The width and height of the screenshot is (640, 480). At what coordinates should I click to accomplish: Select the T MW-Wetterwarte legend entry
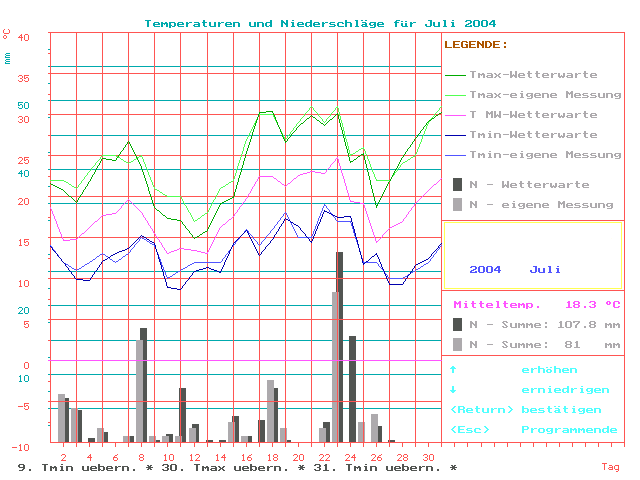pos(532,115)
